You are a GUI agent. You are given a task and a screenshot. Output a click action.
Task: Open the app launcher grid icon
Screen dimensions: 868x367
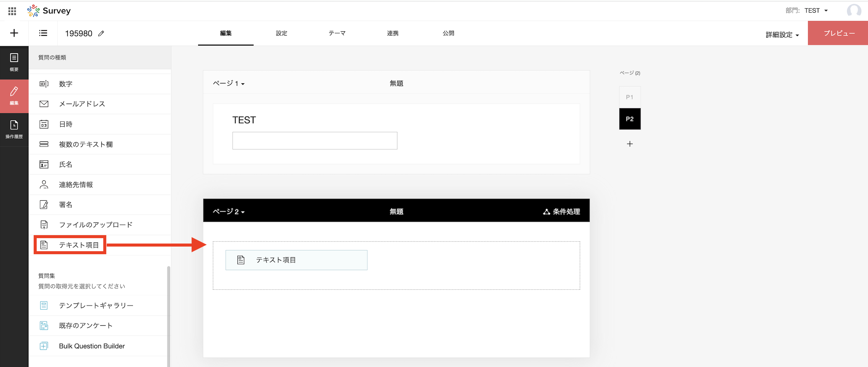(12, 11)
